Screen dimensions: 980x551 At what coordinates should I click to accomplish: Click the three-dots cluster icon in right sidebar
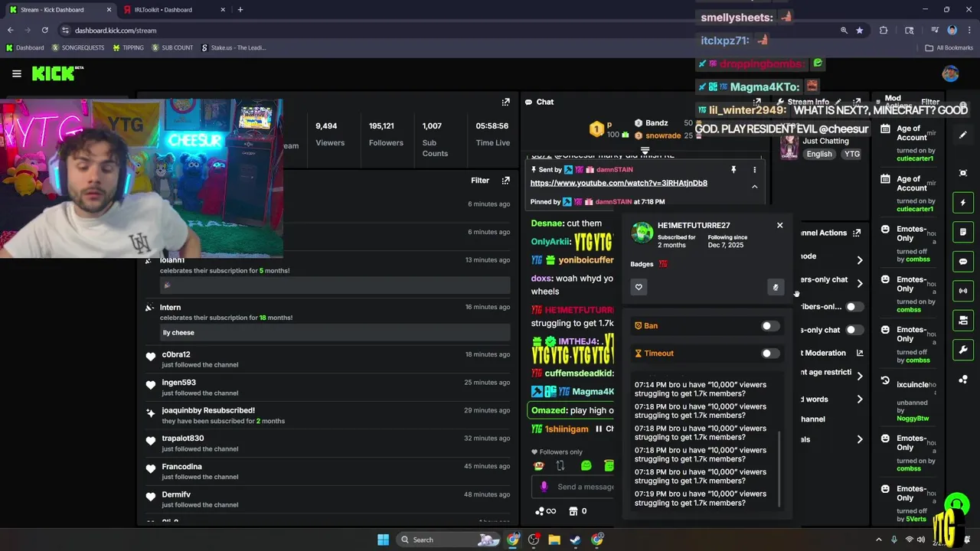point(963,379)
